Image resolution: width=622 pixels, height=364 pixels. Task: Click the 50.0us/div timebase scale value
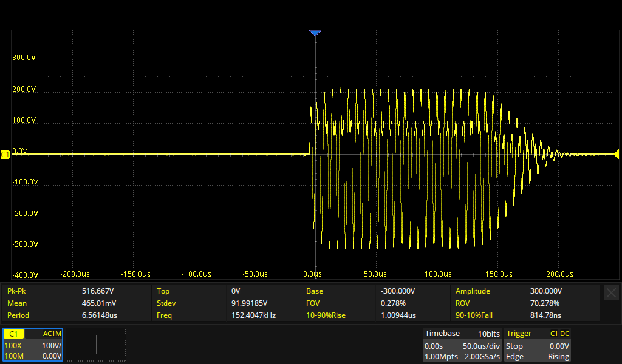[x=481, y=346]
